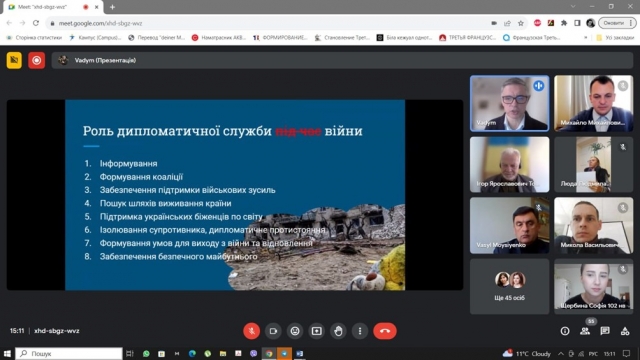640x360 pixels.
Task: Unmute the microphone in the call bar
Action: point(251,331)
